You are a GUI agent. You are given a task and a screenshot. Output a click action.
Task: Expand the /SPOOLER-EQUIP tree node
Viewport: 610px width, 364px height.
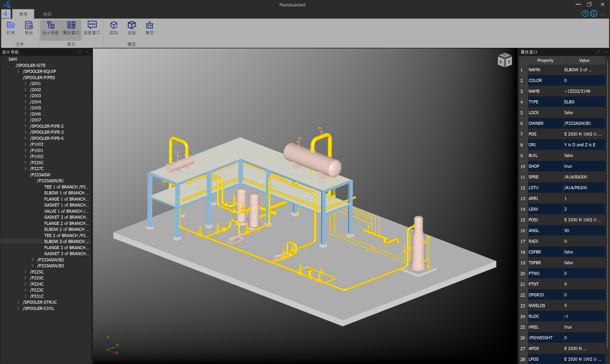point(18,71)
